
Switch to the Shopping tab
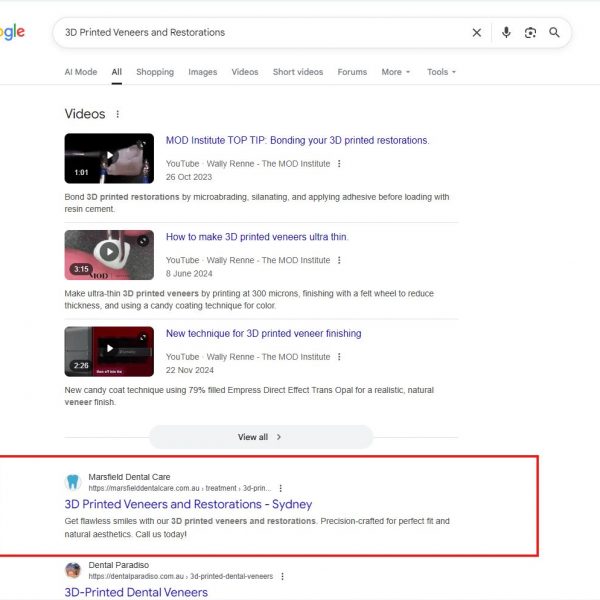pyautogui.click(x=155, y=72)
